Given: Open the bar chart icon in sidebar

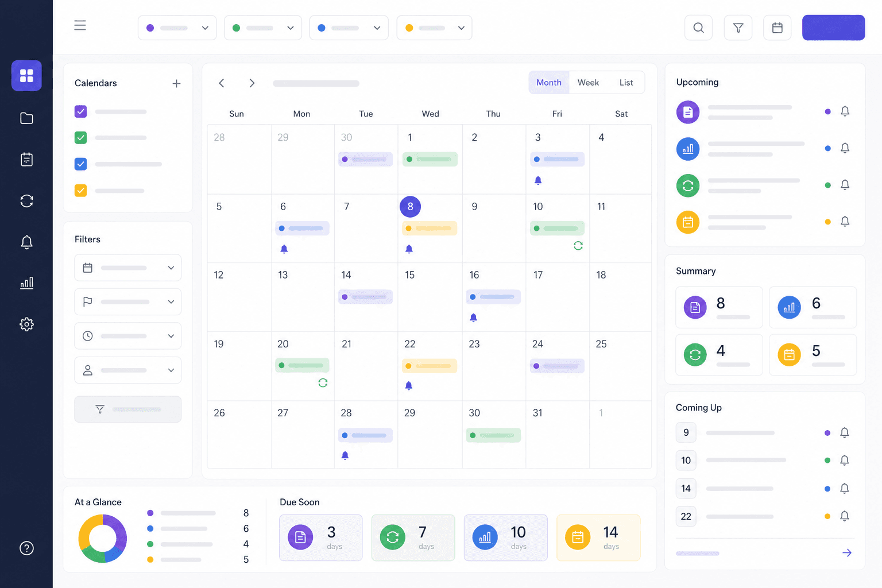Looking at the screenshot, I should (x=26, y=283).
